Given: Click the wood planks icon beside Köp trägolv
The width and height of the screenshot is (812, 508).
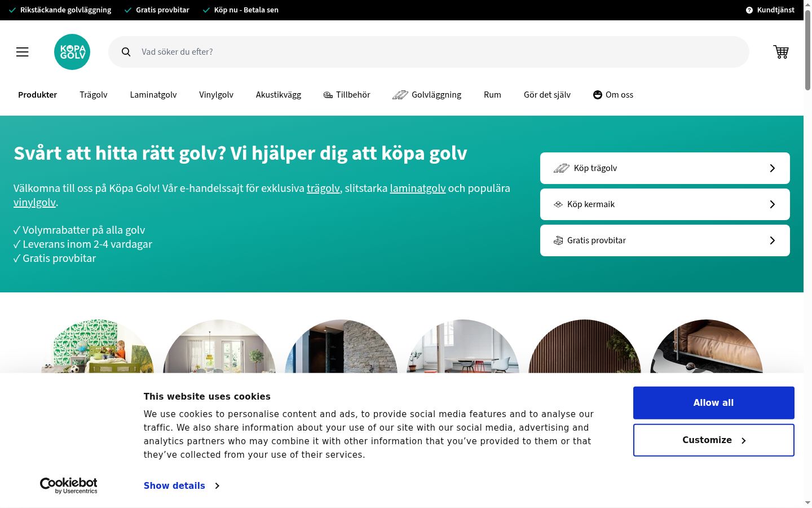Looking at the screenshot, I should coord(562,168).
